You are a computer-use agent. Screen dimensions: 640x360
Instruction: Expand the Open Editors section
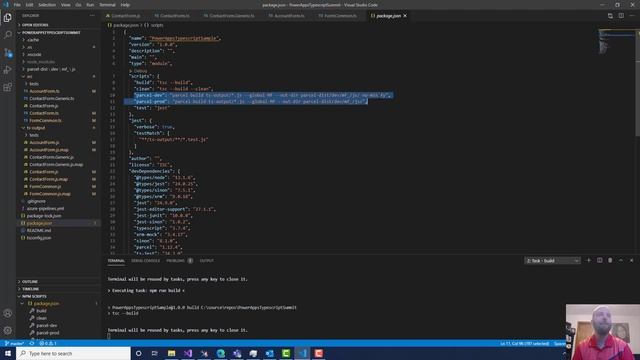(x=35, y=25)
